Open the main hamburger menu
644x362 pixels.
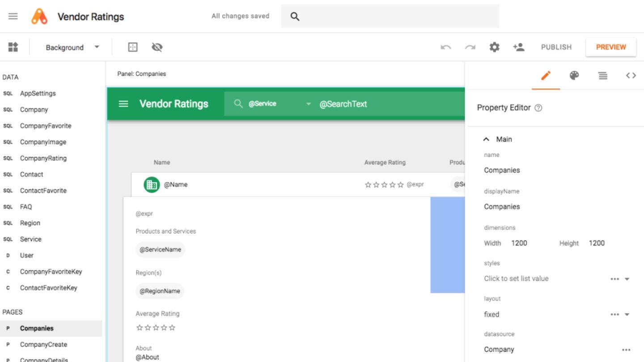pos(13,16)
